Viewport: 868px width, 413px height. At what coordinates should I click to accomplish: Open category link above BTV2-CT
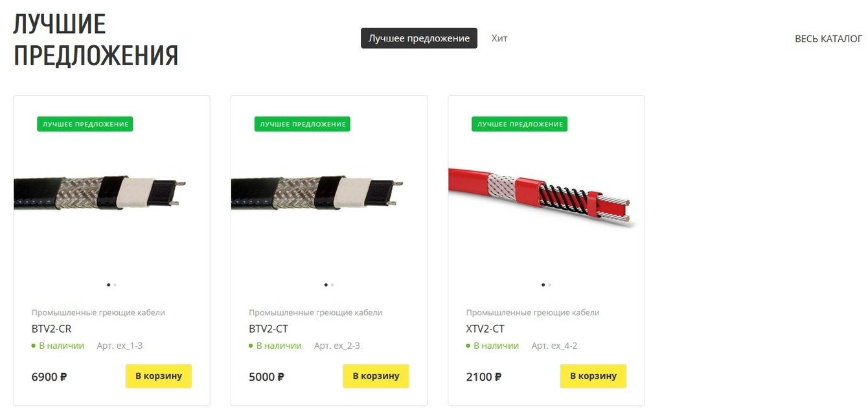point(315,313)
